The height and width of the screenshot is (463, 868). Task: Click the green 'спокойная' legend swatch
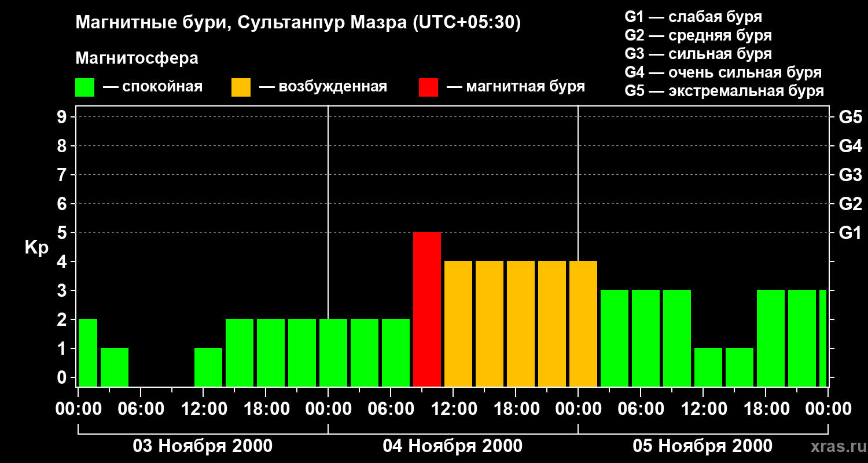[x=85, y=87]
